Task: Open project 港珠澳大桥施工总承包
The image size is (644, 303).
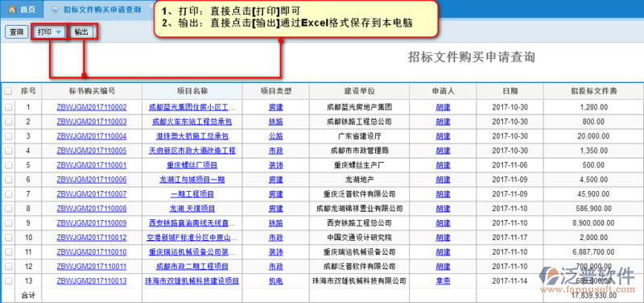Action: (x=192, y=136)
